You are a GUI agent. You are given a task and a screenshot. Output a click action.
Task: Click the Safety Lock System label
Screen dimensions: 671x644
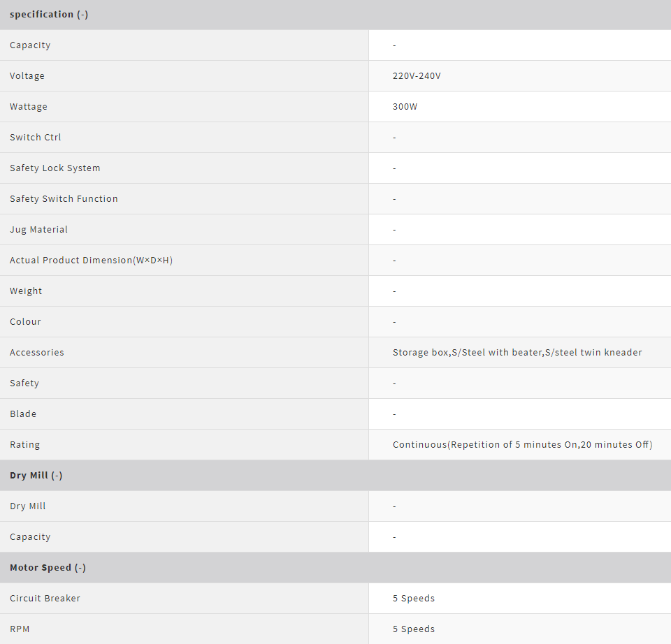point(55,168)
